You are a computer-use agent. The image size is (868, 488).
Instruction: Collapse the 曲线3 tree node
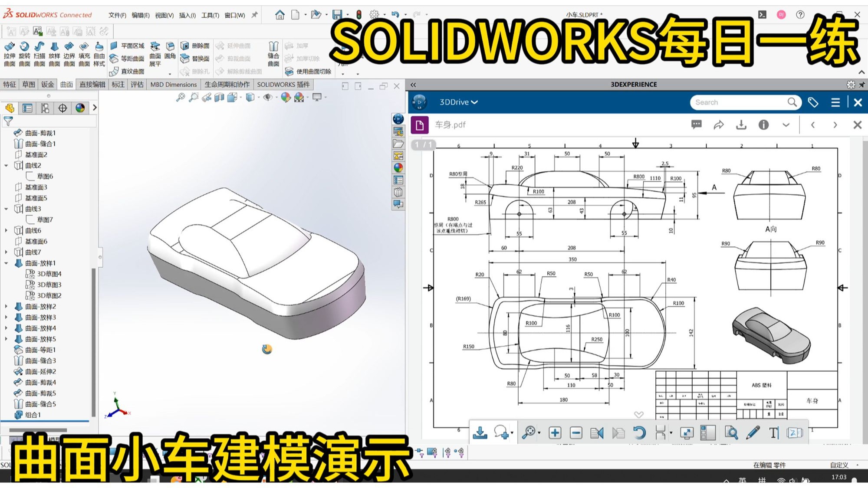(x=6, y=209)
